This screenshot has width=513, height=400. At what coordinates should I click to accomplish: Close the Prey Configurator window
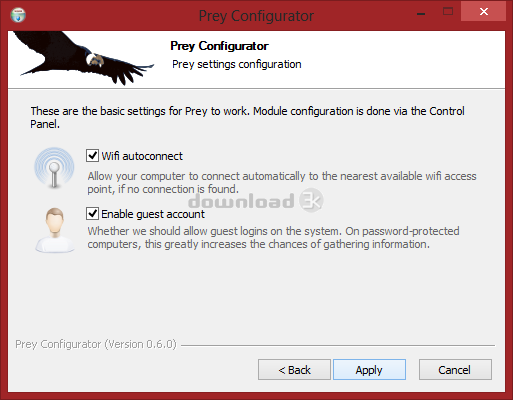tap(484, 12)
